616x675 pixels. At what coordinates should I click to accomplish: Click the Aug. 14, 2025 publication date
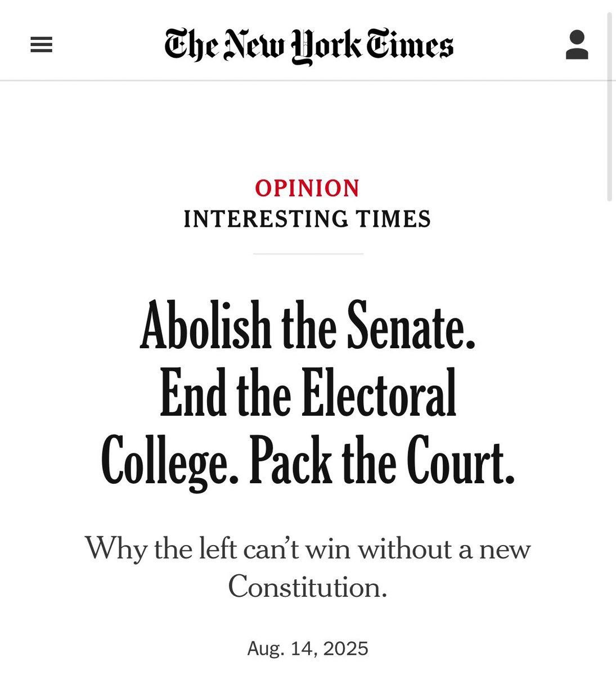(x=308, y=649)
